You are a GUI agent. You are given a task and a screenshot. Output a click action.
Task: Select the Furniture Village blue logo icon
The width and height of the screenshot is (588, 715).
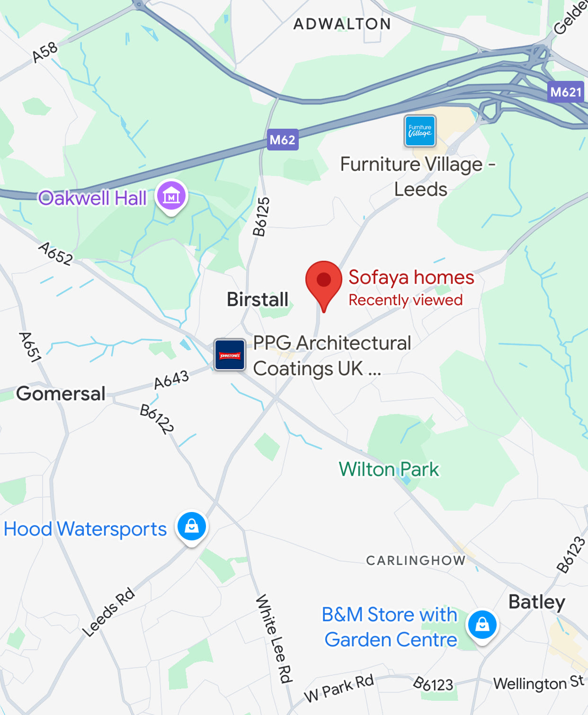[420, 131]
